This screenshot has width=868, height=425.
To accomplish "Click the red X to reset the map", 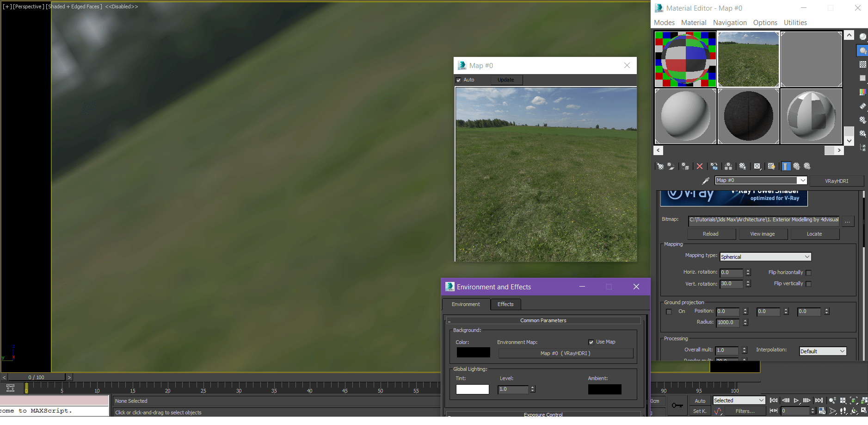I will 700,166.
